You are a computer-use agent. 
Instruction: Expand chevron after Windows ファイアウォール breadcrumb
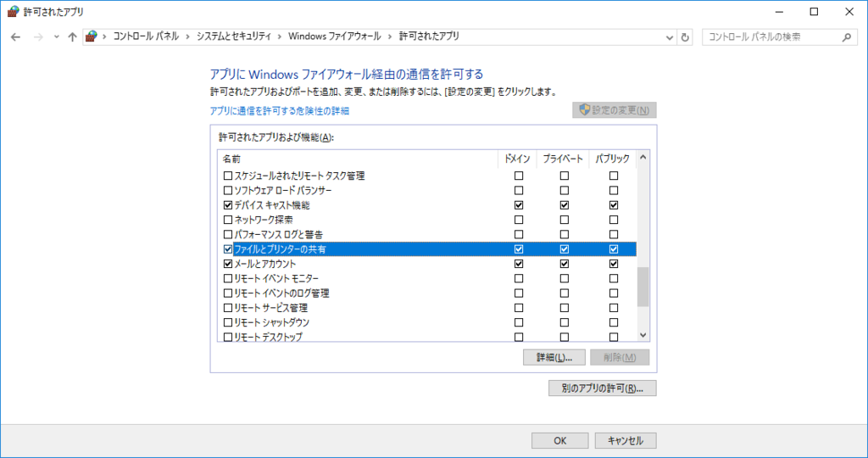[390, 36]
